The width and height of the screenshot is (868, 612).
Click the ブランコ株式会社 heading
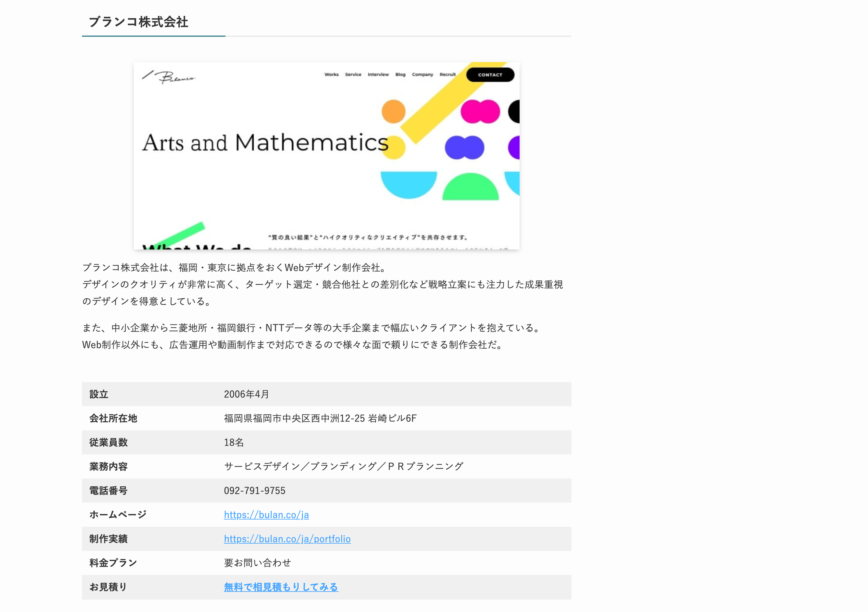click(x=138, y=22)
